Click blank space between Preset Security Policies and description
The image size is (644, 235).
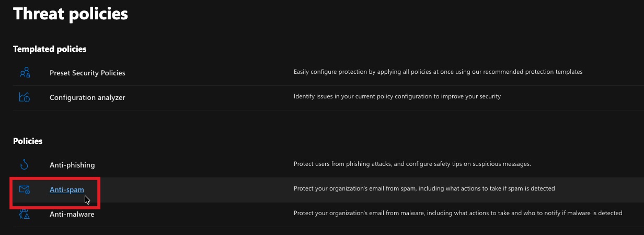pyautogui.click(x=209, y=73)
